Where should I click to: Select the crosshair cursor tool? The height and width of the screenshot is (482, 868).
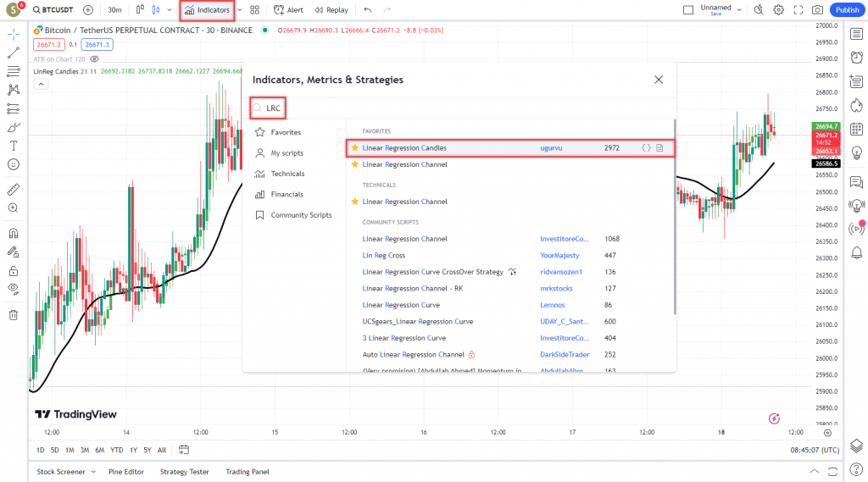click(14, 35)
